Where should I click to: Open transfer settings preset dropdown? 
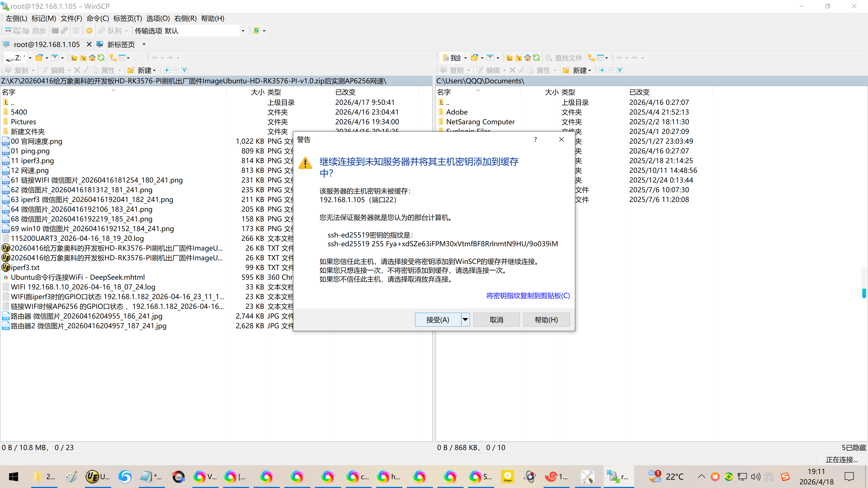coord(243,31)
